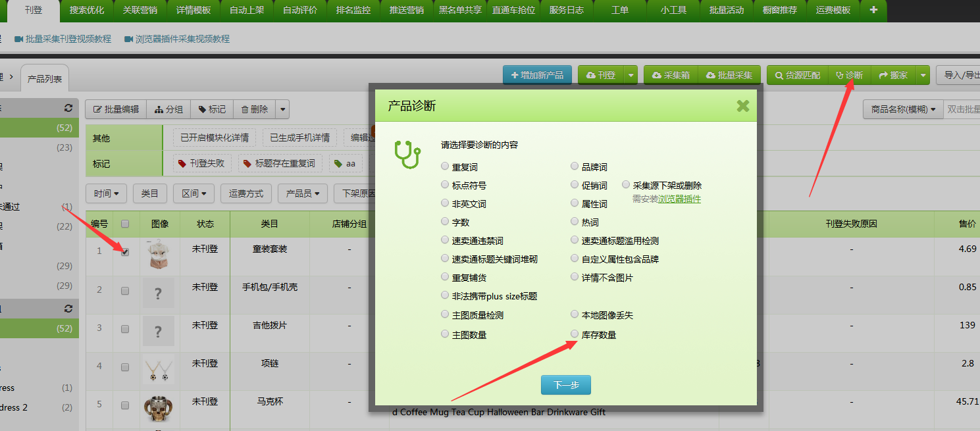Open the 采集箱 collection box
Viewport: 980px width, 431px height.
[671, 75]
